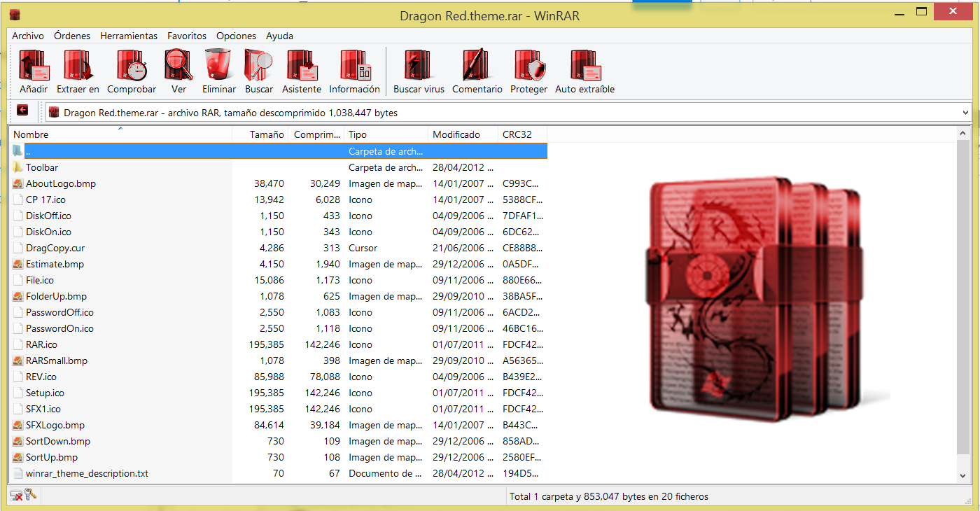The width and height of the screenshot is (980, 511).
Task: Click the WinRAR title bar app icon
Action: pyautogui.click(x=15, y=14)
